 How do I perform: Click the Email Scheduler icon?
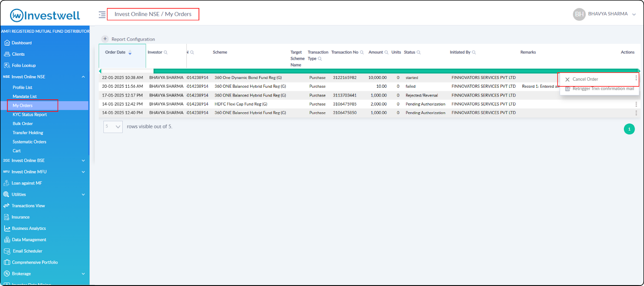(7, 251)
